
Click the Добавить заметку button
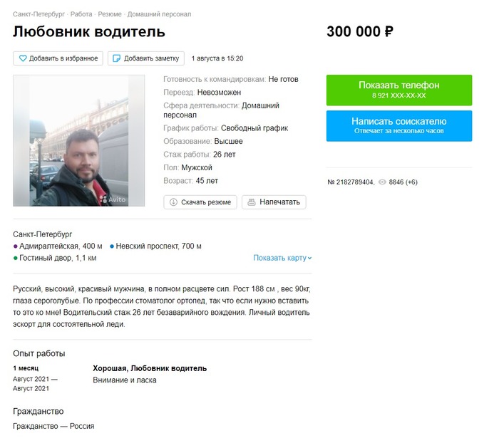pyautogui.click(x=146, y=58)
